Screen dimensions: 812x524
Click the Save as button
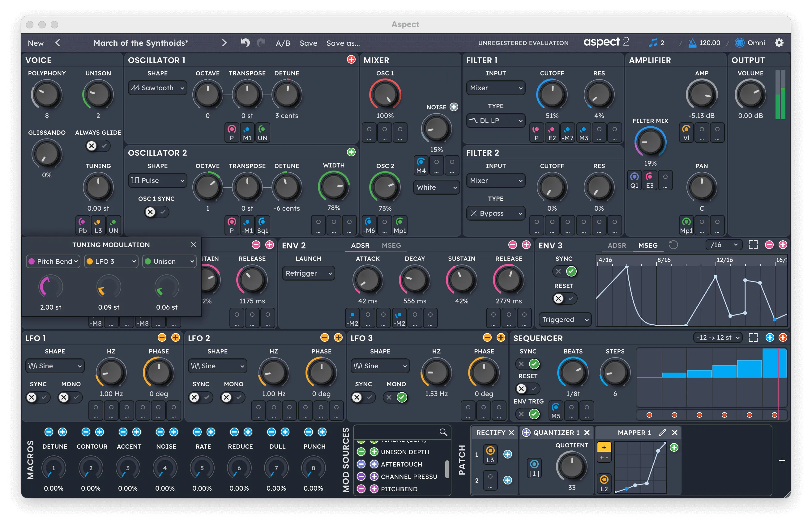pyautogui.click(x=343, y=43)
